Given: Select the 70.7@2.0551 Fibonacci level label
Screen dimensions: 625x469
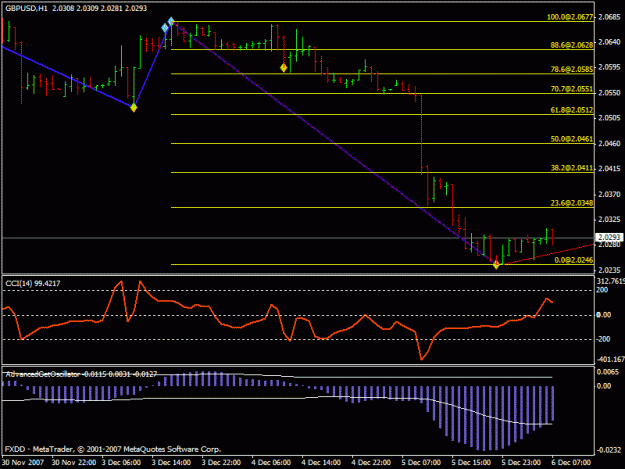Looking at the screenshot, I should tap(572, 89).
